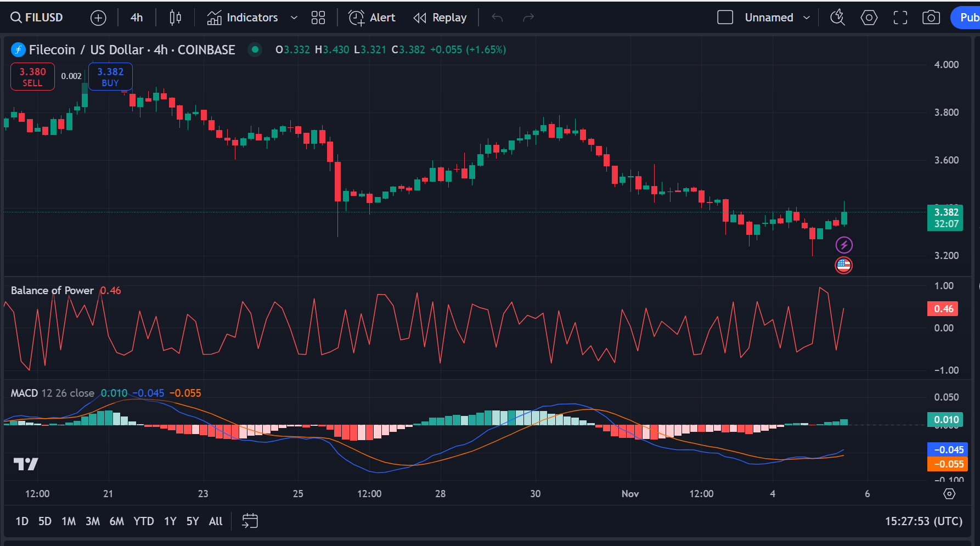Enter fullscreen mode
The image size is (980, 546).
point(900,18)
